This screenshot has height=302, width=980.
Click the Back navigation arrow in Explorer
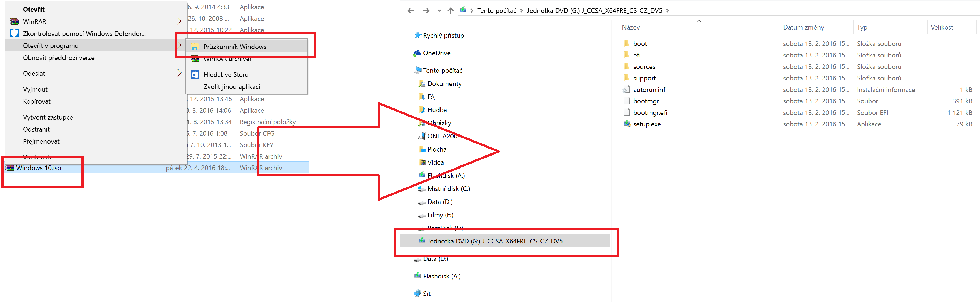click(410, 11)
